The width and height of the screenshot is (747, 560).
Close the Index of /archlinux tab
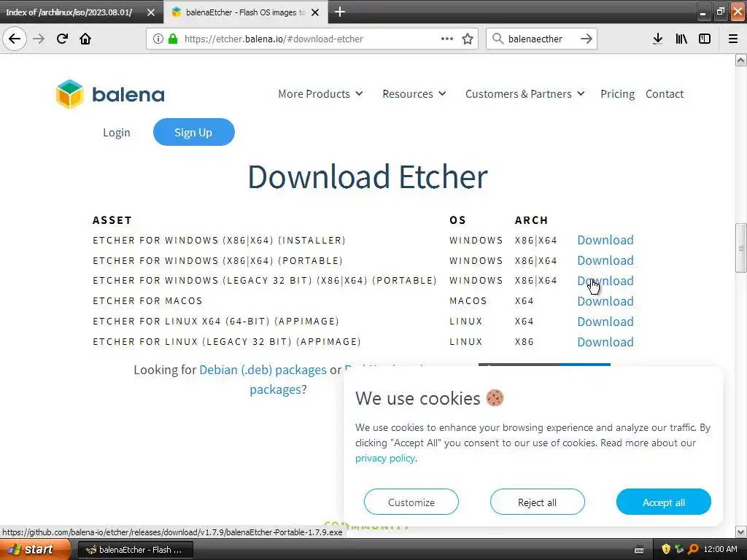click(150, 12)
